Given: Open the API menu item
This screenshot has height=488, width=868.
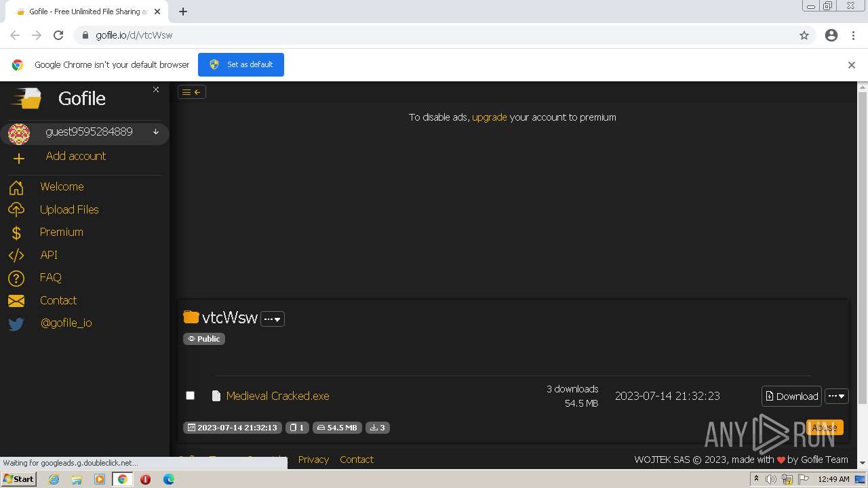Looking at the screenshot, I should pos(49,255).
